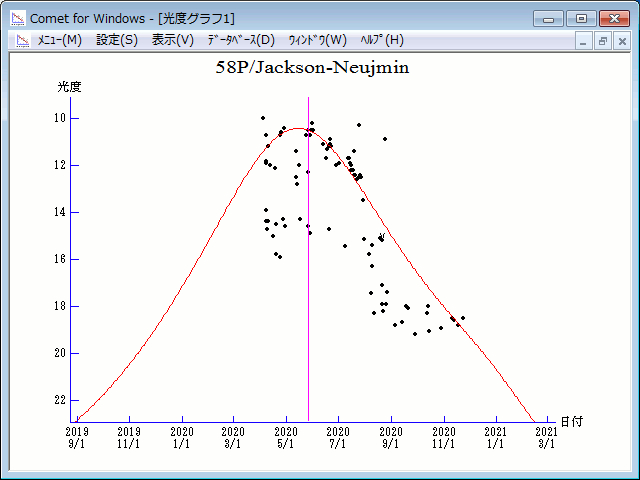Click the 光度 magnitude axis label
The width and height of the screenshot is (640, 480).
coord(69,87)
